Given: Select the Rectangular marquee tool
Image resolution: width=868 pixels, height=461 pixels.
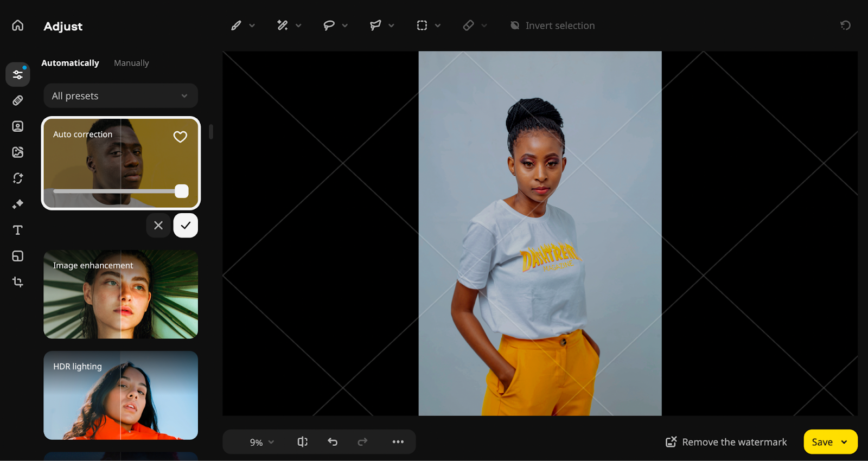Looking at the screenshot, I should click(422, 25).
